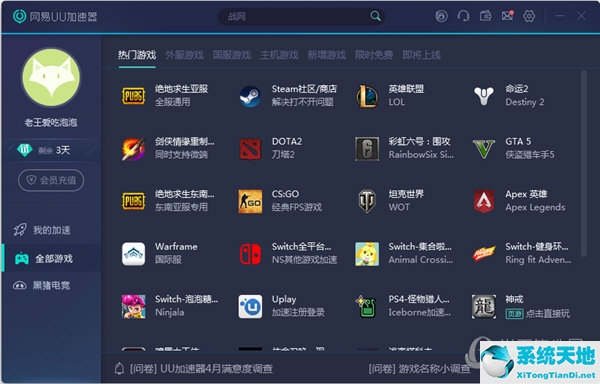Open the mail messages icon
This screenshot has height=384, width=600.
507,16
